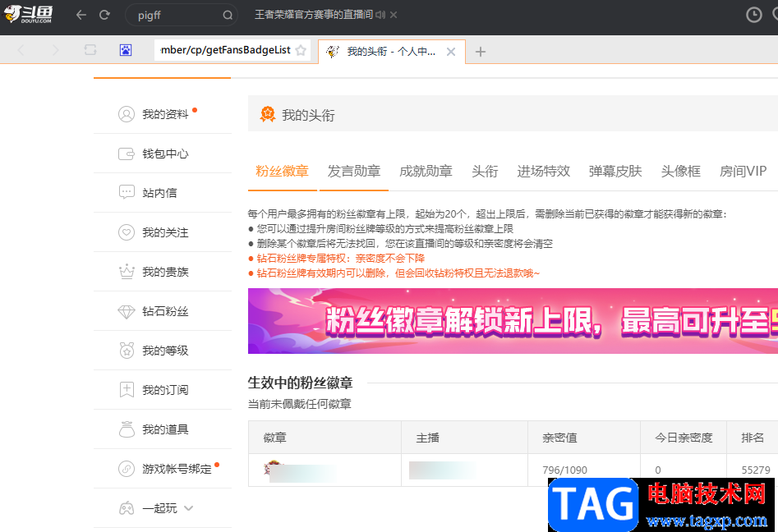Click the browser forward arrow
This screenshot has width=778, height=532.
[x=55, y=50]
